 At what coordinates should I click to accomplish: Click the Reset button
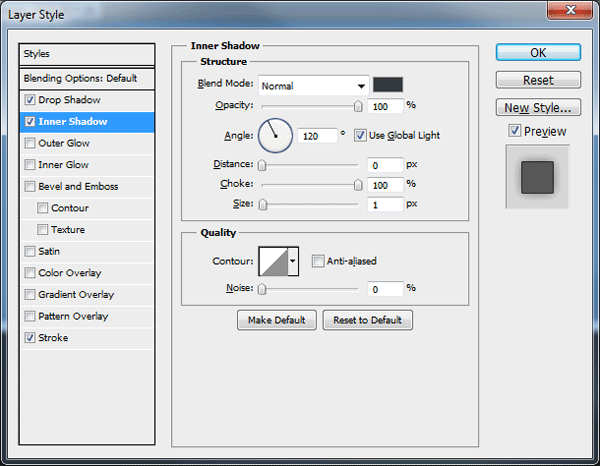point(538,80)
